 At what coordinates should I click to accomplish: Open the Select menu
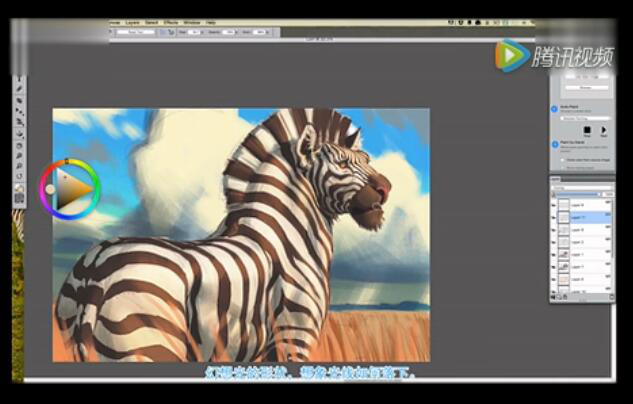[152, 23]
